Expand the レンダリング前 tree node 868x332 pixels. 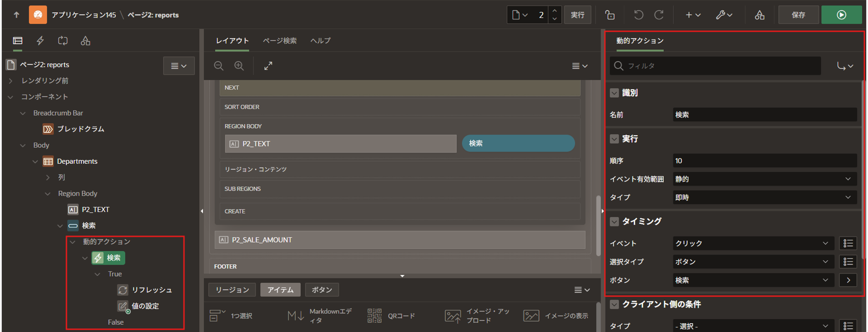(x=11, y=81)
